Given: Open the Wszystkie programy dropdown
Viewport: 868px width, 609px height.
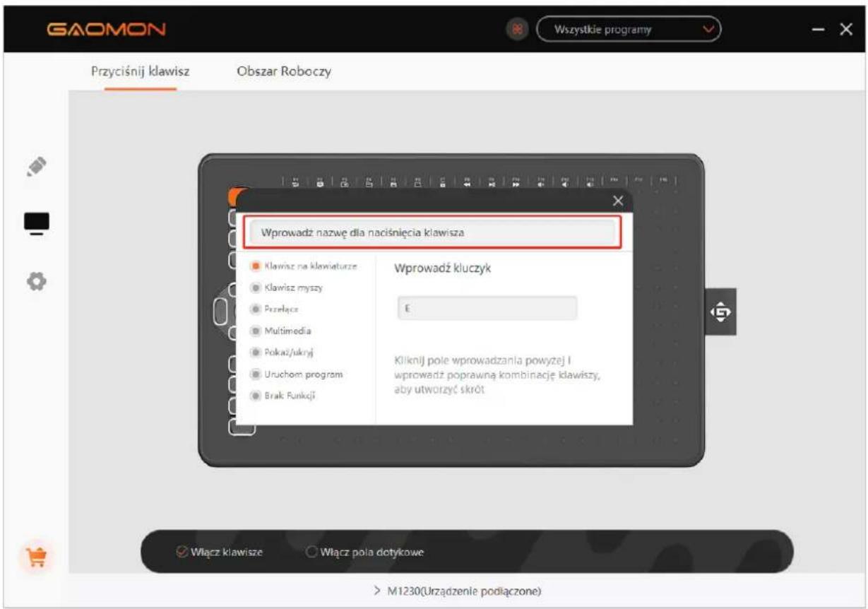Looking at the screenshot, I should [x=629, y=30].
